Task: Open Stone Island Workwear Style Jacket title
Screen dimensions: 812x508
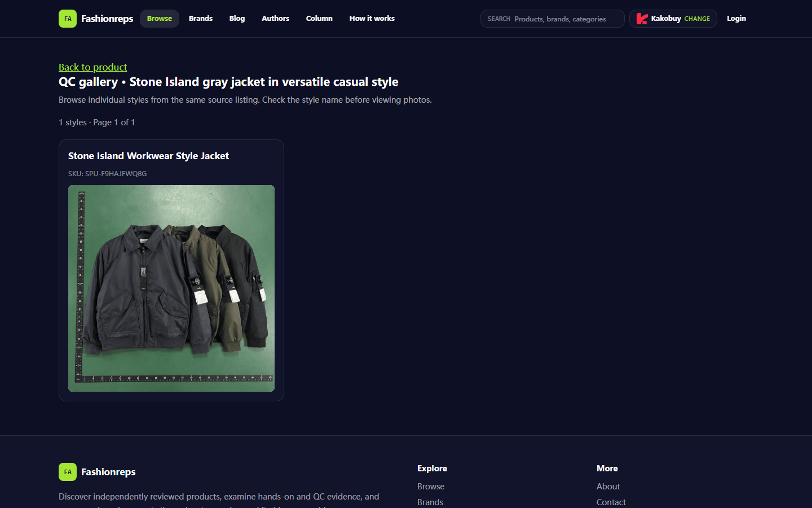Action: pos(148,156)
